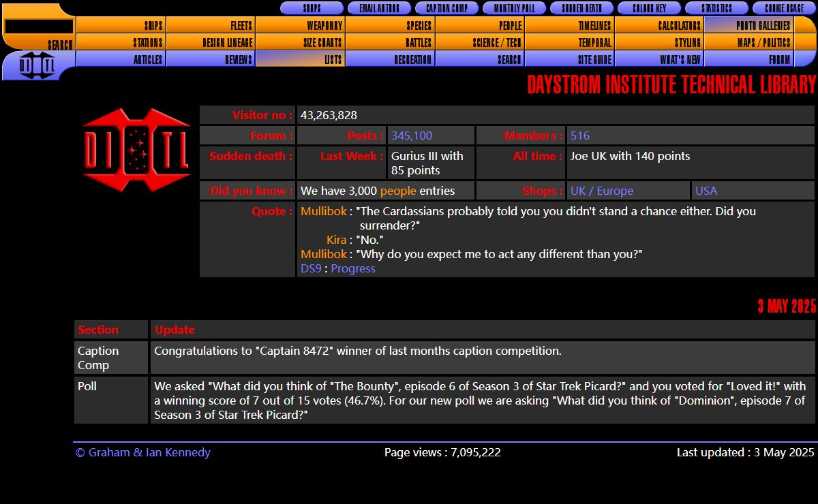The width and height of the screenshot is (818, 504).
Task: Open the Lists section
Action: tap(300, 59)
